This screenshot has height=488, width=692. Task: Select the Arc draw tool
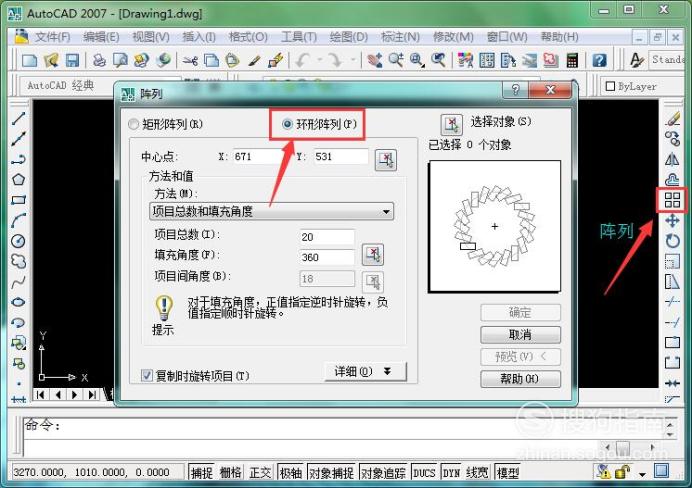point(18,220)
